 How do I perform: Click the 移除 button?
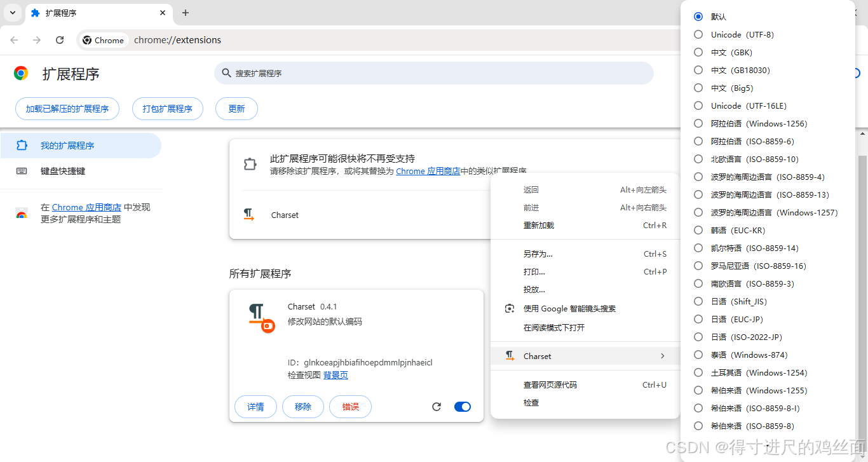tap(303, 407)
